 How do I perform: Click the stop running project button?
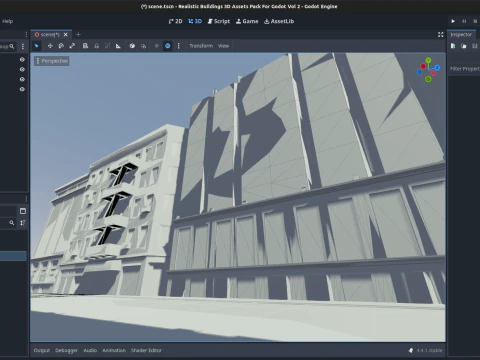pyautogui.click(x=475, y=21)
